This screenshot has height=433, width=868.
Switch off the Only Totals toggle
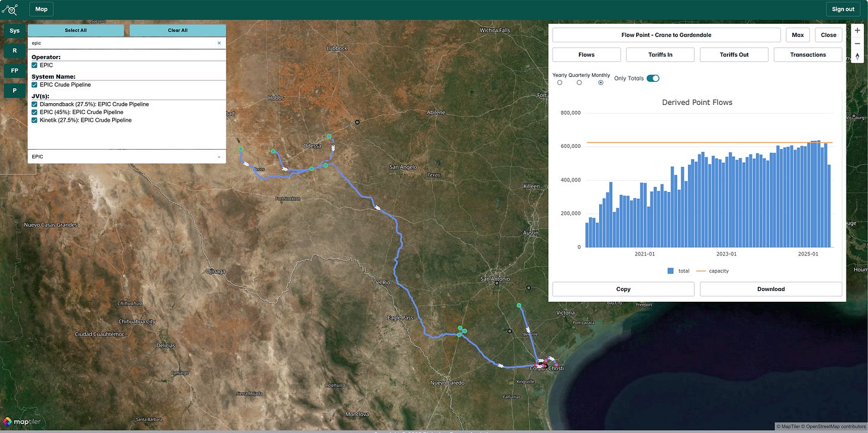(653, 78)
